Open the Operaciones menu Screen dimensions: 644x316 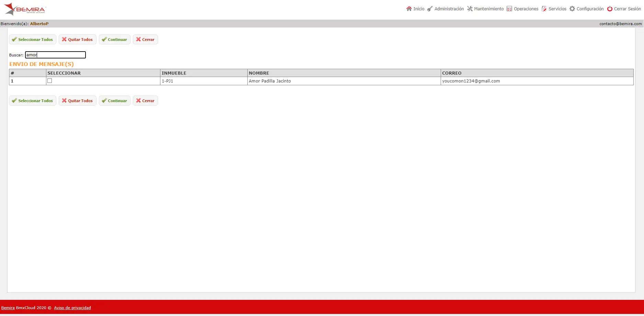coord(526,9)
